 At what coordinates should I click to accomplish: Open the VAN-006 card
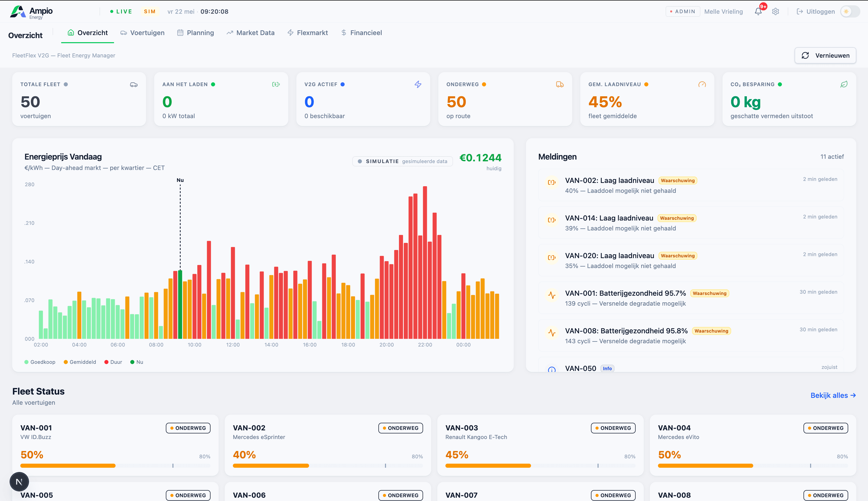(328, 492)
